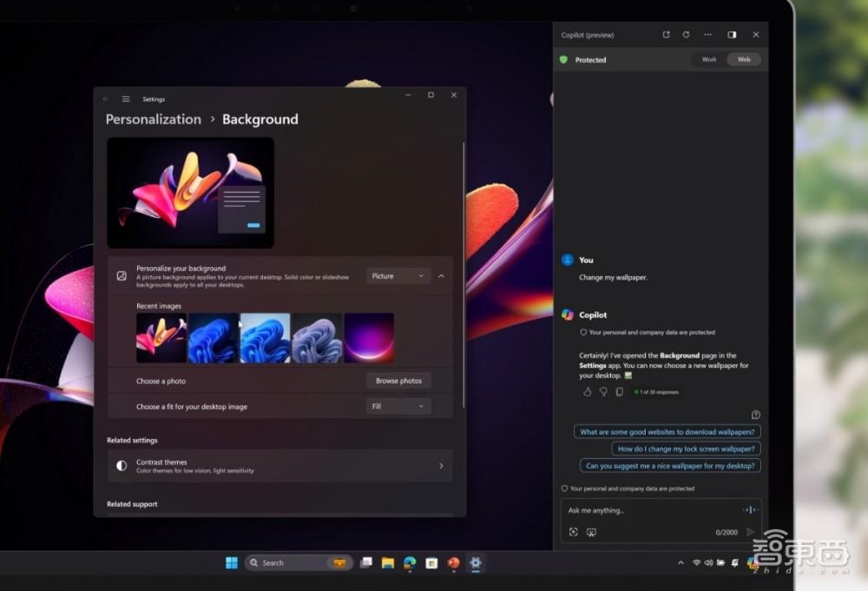Refresh the Copilot conversation
868x591 pixels.
pyautogui.click(x=686, y=35)
